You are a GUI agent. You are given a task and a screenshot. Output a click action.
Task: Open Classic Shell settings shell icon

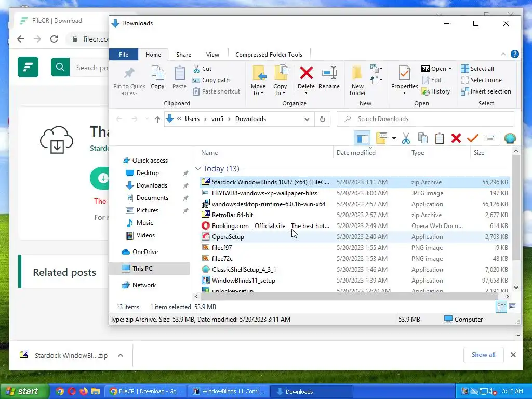(510, 138)
